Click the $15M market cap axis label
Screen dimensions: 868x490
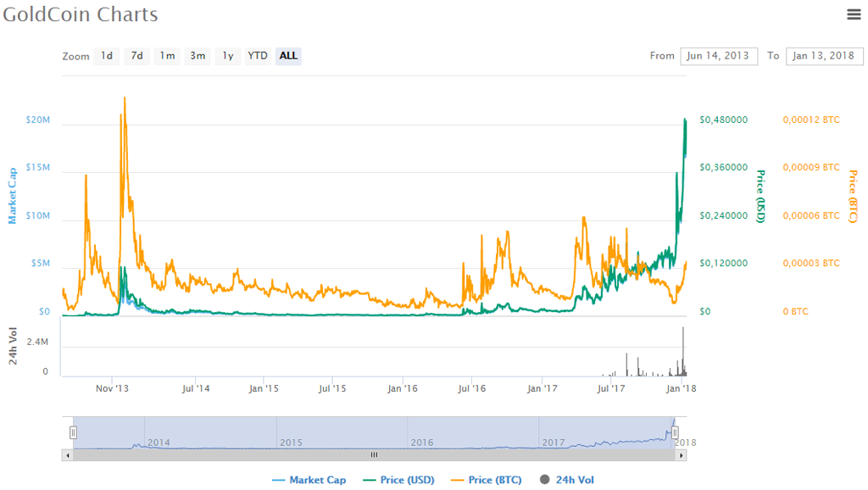(x=37, y=168)
